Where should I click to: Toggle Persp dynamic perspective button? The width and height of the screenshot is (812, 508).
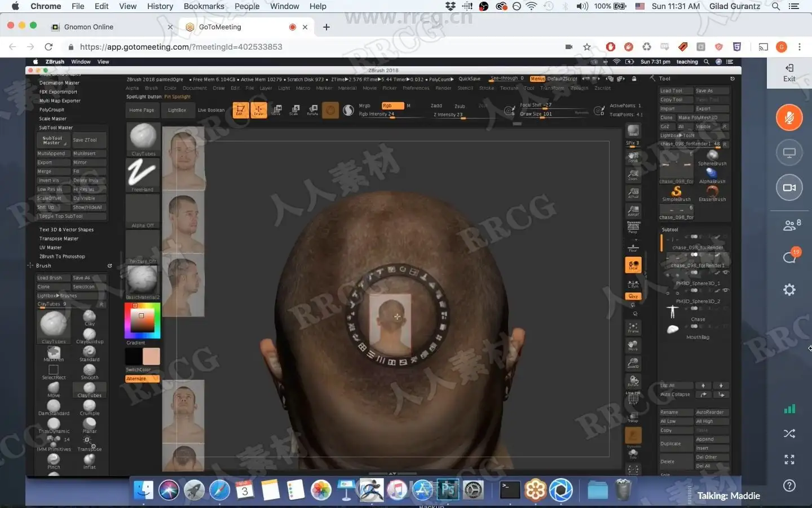[633, 227]
